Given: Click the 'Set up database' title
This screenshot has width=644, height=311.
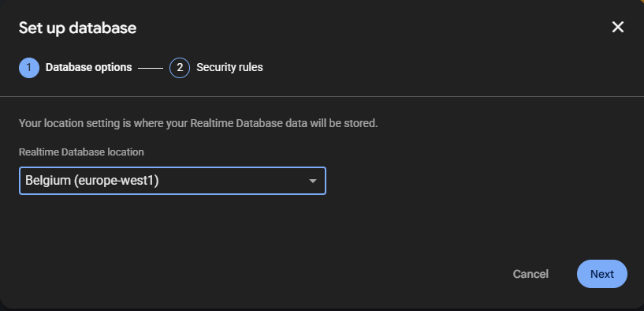Looking at the screenshot, I should coord(77,28).
